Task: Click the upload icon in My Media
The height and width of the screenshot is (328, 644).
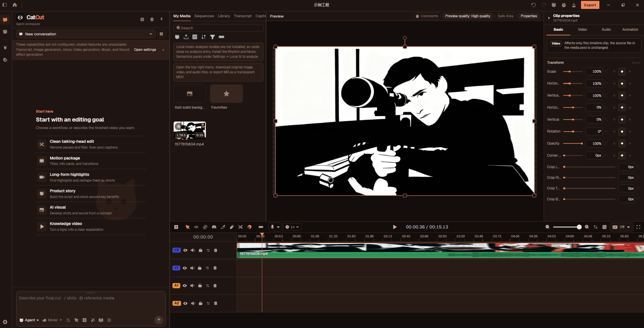Action: 186,37
